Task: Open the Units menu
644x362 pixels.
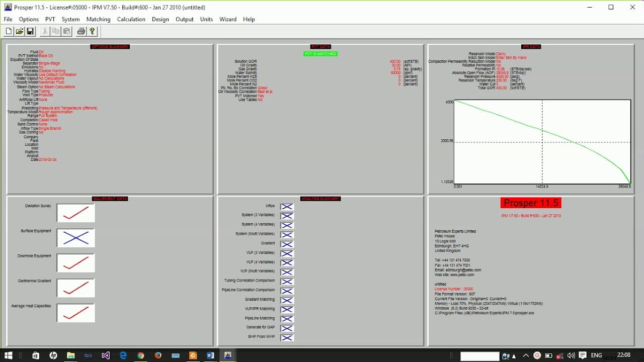Action: [x=207, y=19]
